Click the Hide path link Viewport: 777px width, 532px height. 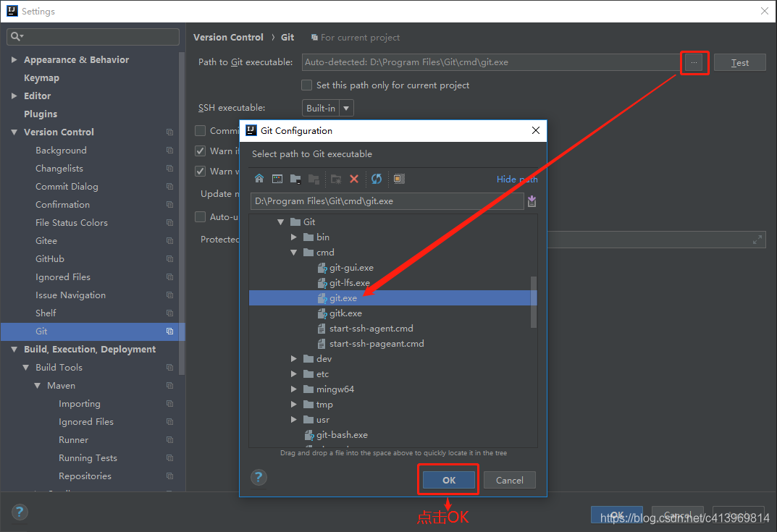517,180
